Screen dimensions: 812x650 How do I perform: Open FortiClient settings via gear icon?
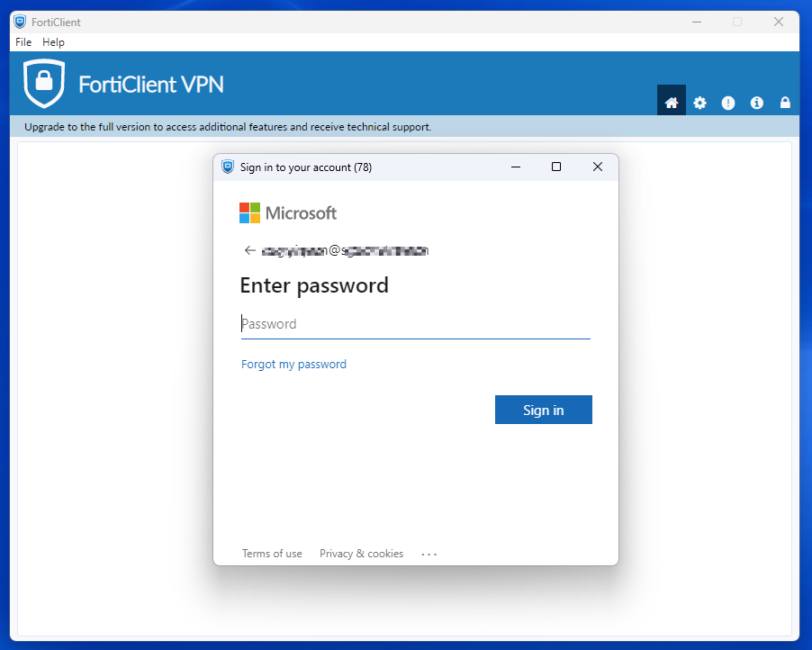coord(699,102)
